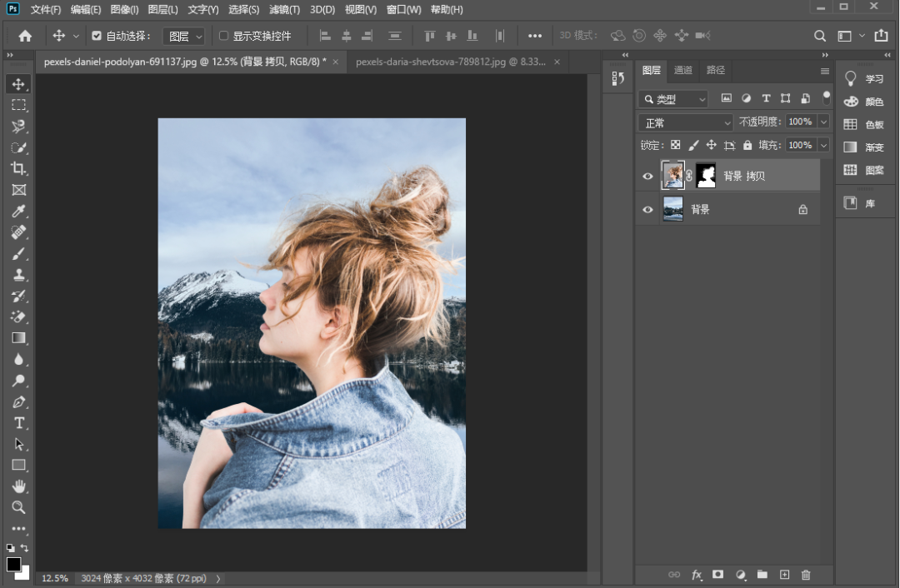The width and height of the screenshot is (900, 588).
Task: Select the Pen tool
Action: point(18,401)
